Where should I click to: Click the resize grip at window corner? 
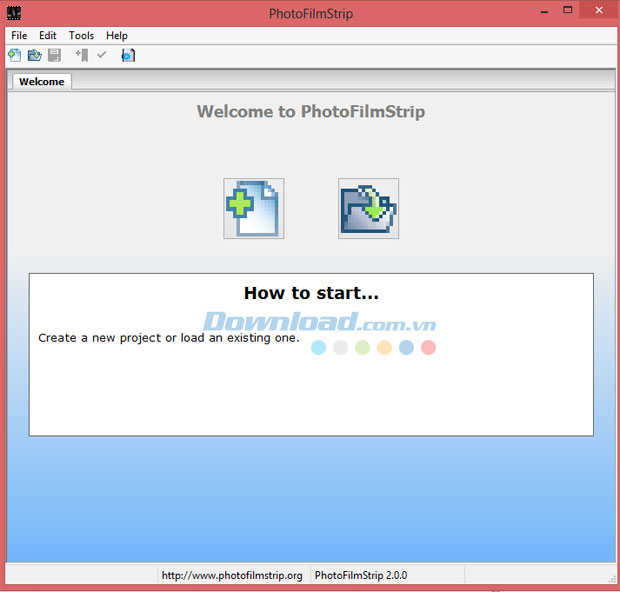coord(610,578)
